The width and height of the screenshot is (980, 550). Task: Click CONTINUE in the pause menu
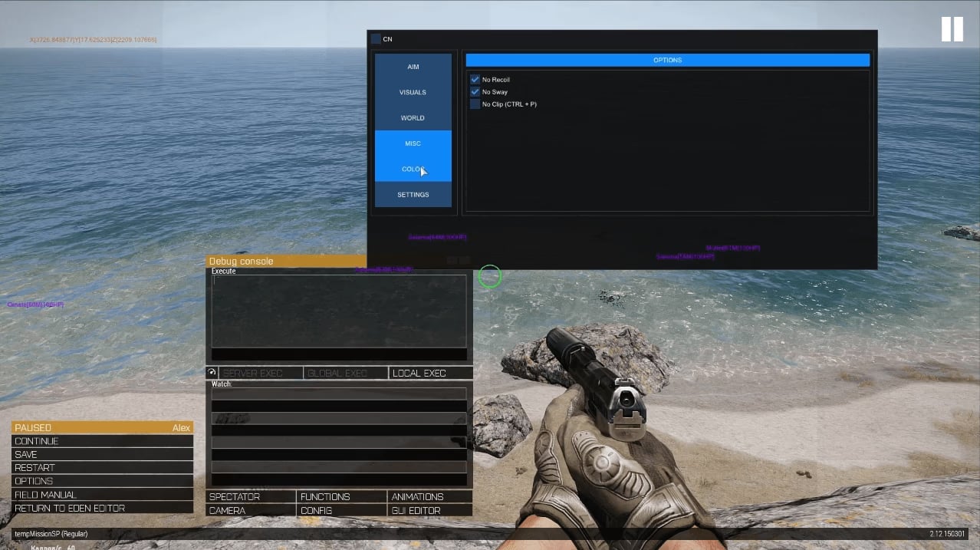point(102,441)
